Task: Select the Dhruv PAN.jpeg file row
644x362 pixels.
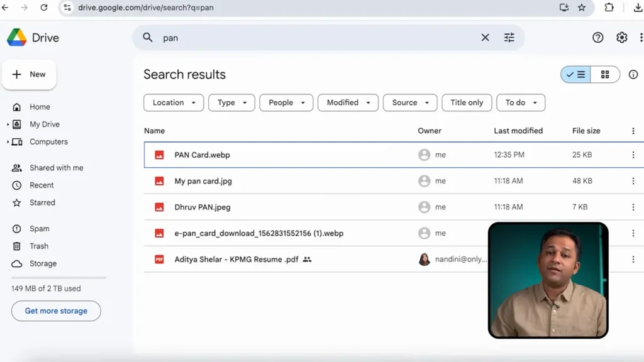Action: tap(283, 207)
